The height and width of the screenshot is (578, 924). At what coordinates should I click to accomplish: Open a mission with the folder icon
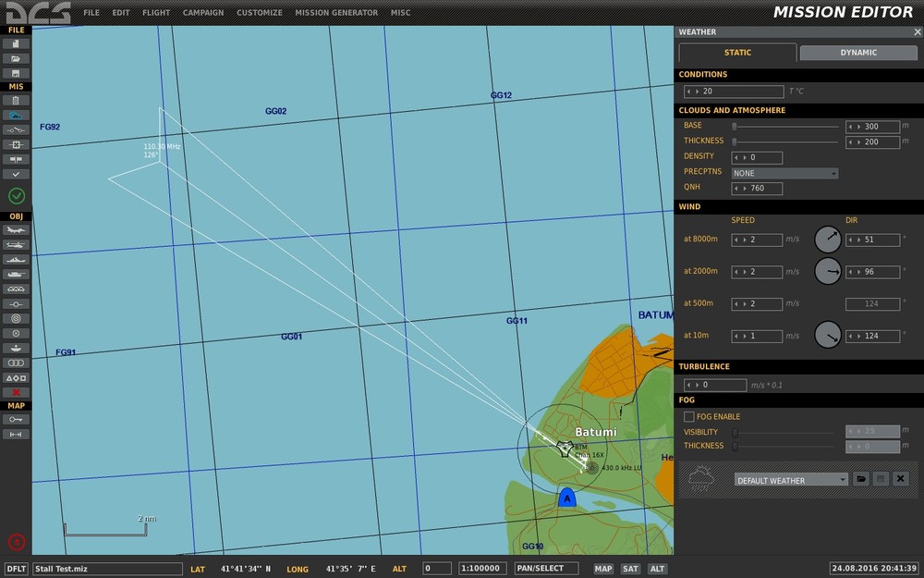17,58
